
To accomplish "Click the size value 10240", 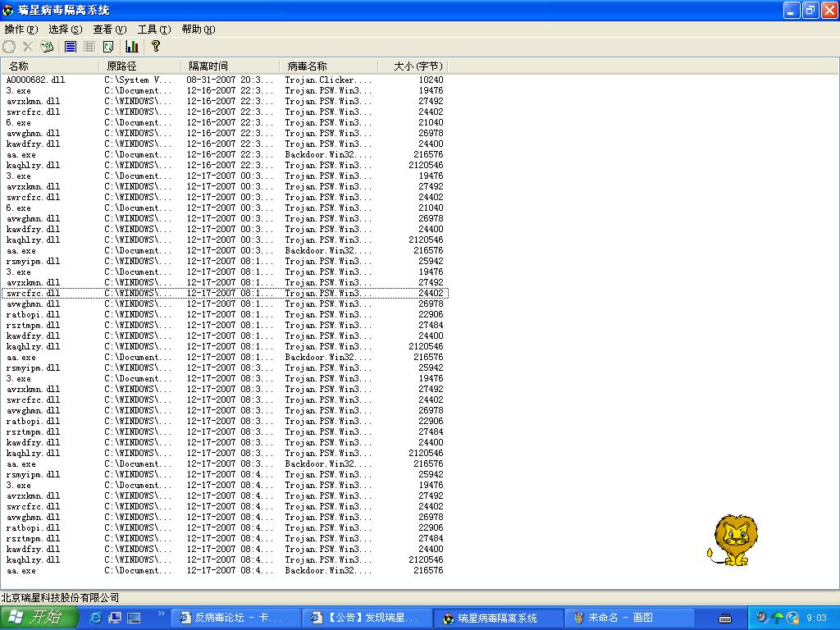I will point(431,80).
